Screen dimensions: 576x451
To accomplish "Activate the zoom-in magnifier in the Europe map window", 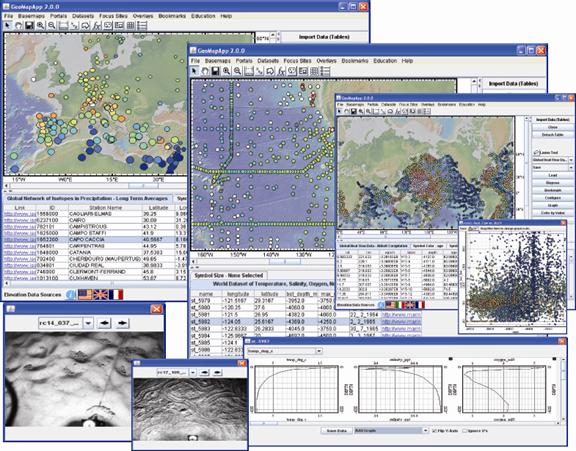I will (40, 25).
